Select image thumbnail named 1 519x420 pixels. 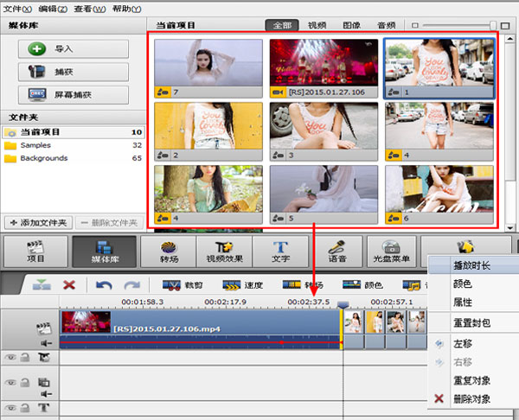tap(439, 68)
